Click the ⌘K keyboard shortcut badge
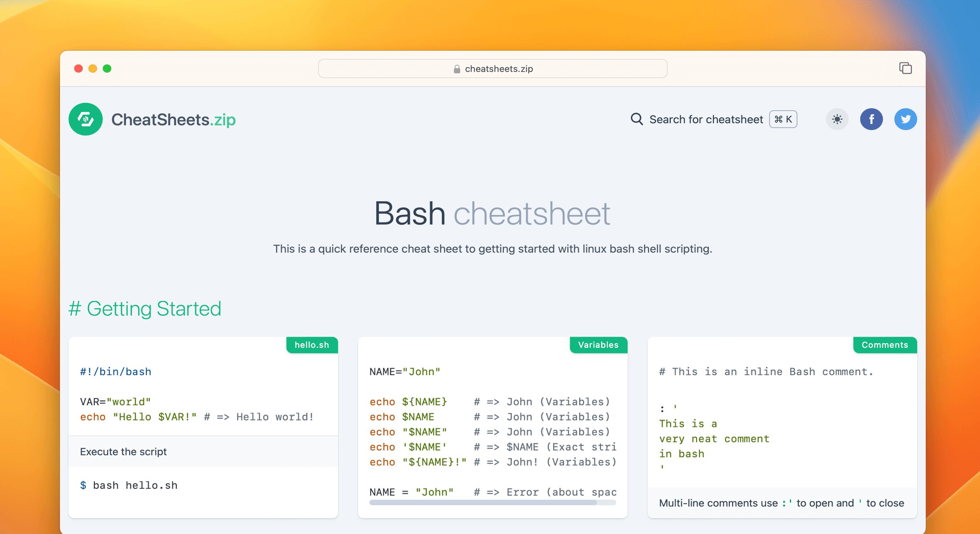 pyautogui.click(x=783, y=119)
